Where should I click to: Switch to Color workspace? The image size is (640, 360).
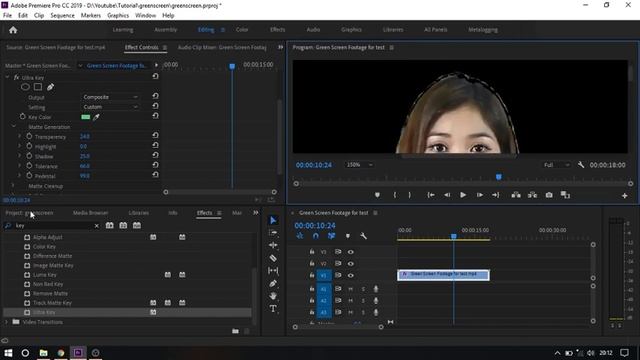242,30
